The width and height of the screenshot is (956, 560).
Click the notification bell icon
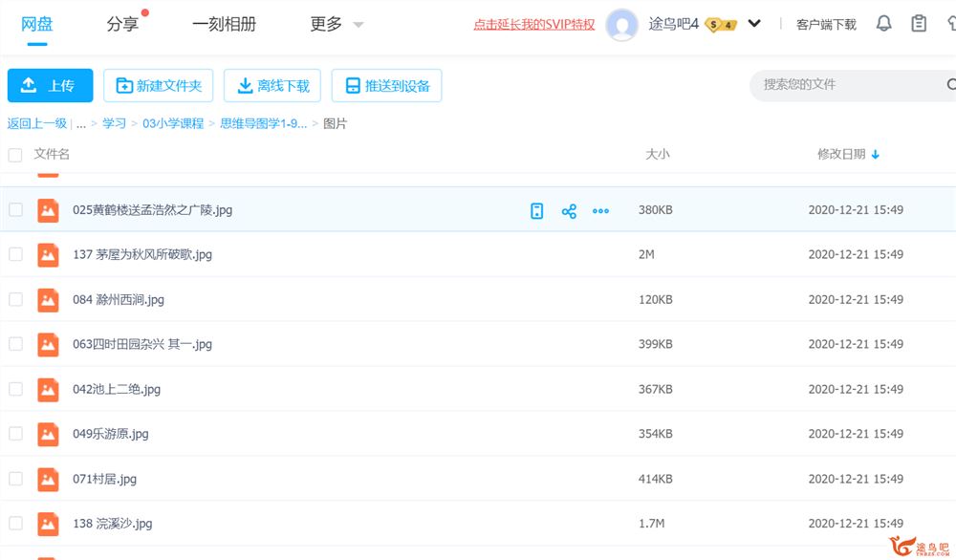point(883,24)
